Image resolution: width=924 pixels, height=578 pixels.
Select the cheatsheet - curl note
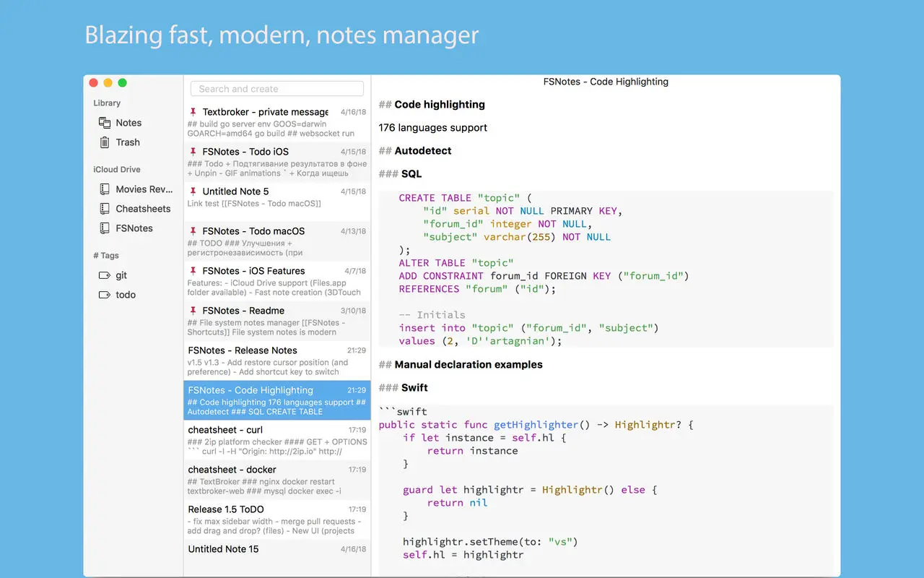276,440
